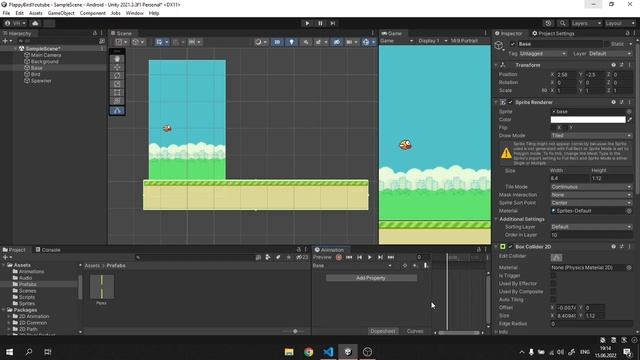Enable Is Trigger checkbox

[553, 276]
